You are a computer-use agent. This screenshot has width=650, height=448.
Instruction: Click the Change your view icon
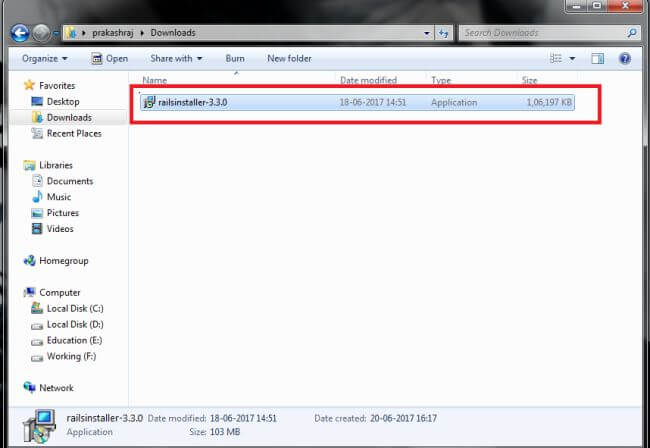(x=555, y=58)
